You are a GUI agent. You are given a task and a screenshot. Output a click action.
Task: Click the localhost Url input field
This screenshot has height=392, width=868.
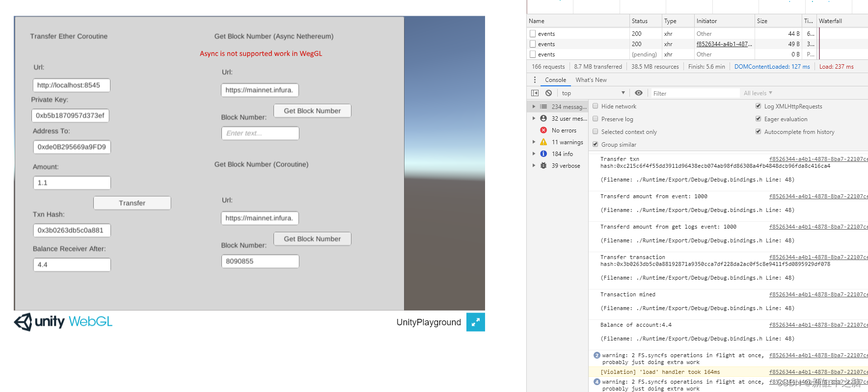tap(71, 85)
